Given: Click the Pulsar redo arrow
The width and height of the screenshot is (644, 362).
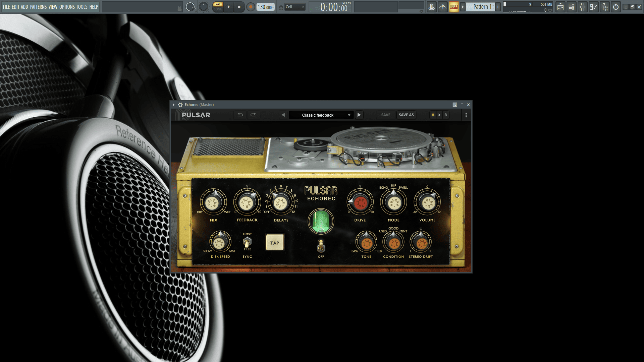Looking at the screenshot, I should pos(253,115).
